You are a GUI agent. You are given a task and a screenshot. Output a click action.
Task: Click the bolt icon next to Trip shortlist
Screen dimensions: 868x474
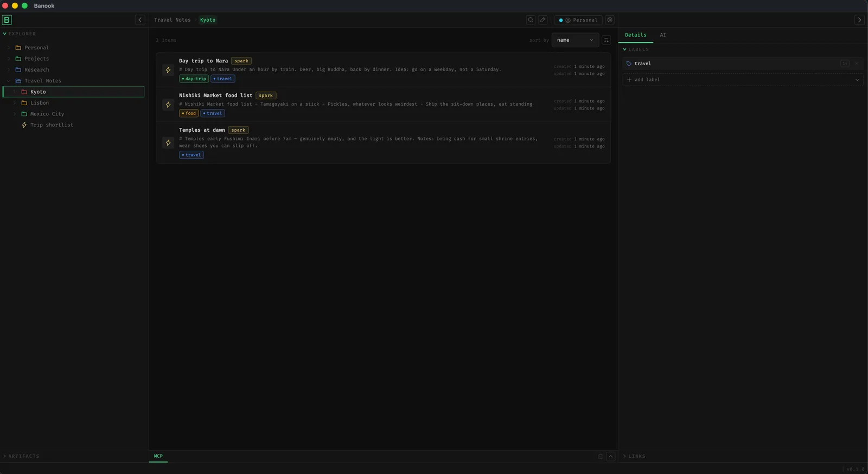pos(24,125)
